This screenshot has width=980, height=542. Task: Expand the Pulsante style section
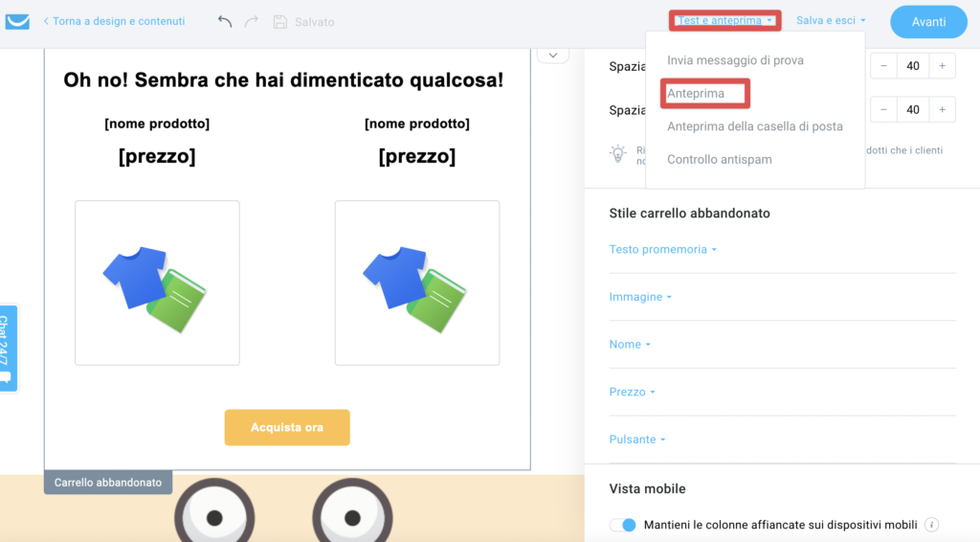point(636,440)
